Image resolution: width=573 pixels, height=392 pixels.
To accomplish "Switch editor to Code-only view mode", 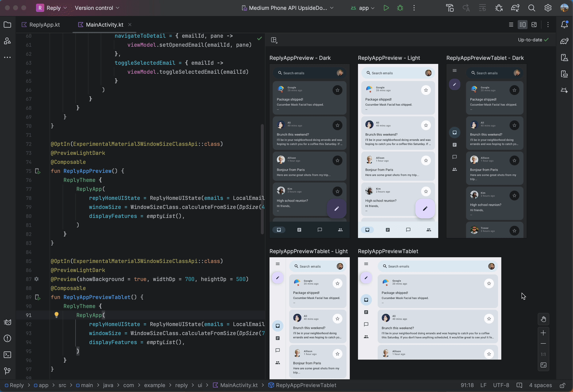I will pyautogui.click(x=511, y=25).
